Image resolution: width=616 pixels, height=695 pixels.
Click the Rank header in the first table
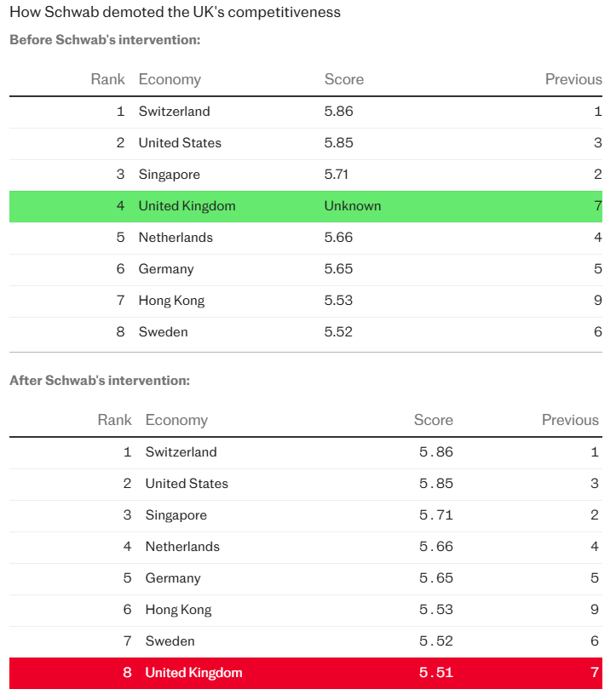click(107, 79)
